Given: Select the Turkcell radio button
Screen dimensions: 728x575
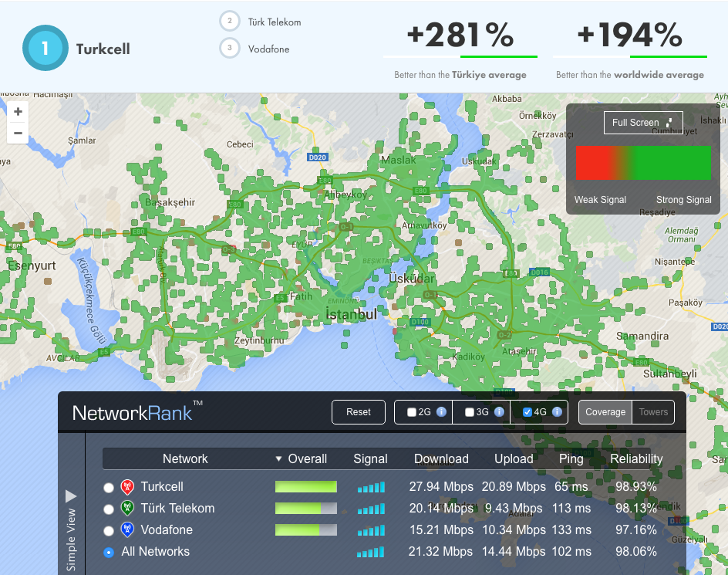Looking at the screenshot, I should 109,488.
